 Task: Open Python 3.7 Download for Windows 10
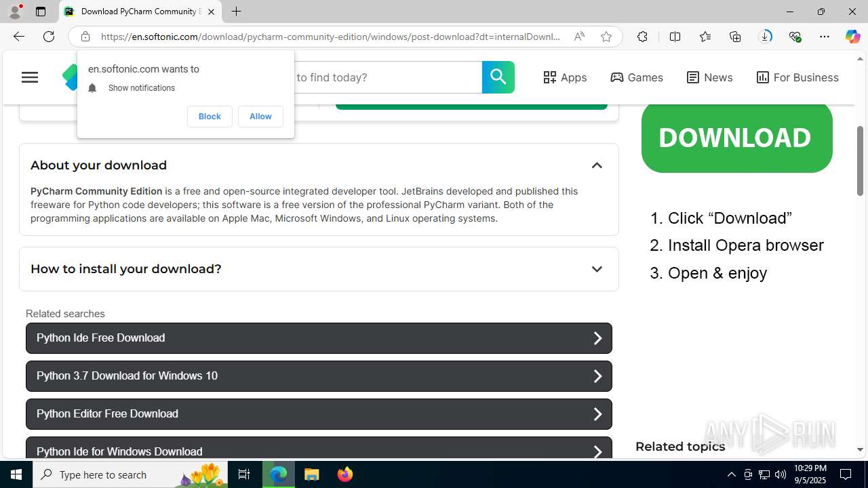319,376
